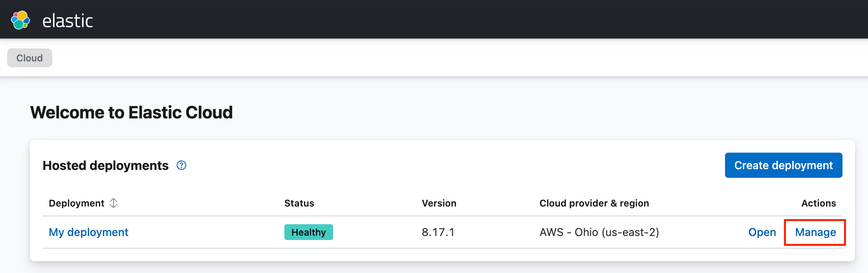Click the Actions column header
868x273 pixels.
click(819, 203)
